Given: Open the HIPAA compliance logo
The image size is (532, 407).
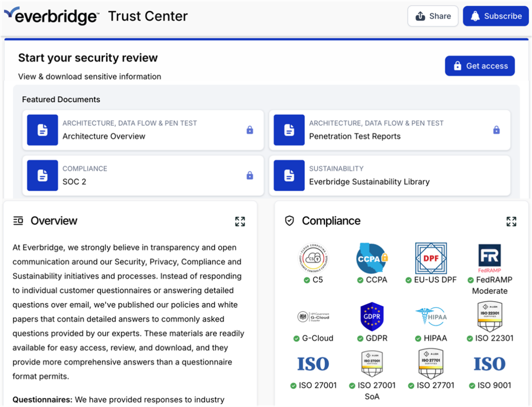Looking at the screenshot, I should point(431,317).
